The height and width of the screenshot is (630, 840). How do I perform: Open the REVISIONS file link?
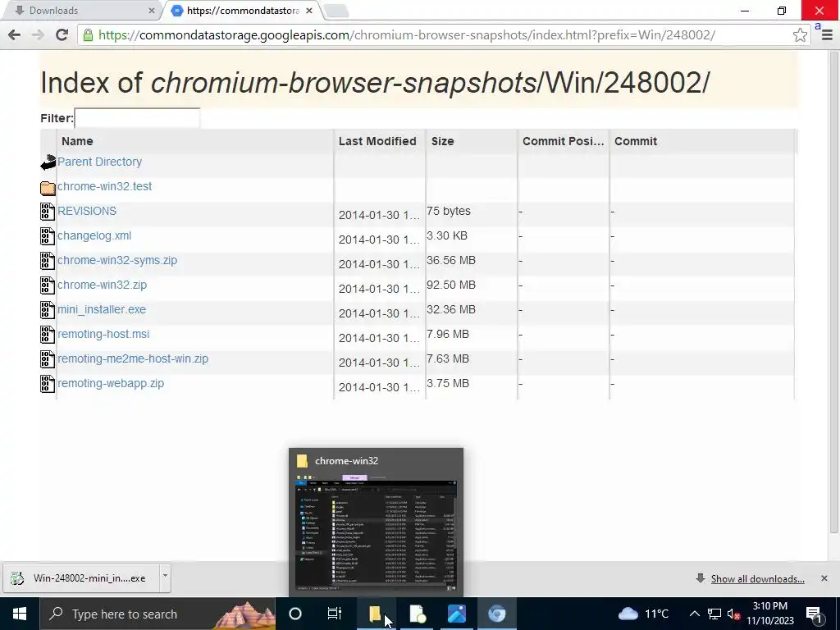click(x=87, y=211)
